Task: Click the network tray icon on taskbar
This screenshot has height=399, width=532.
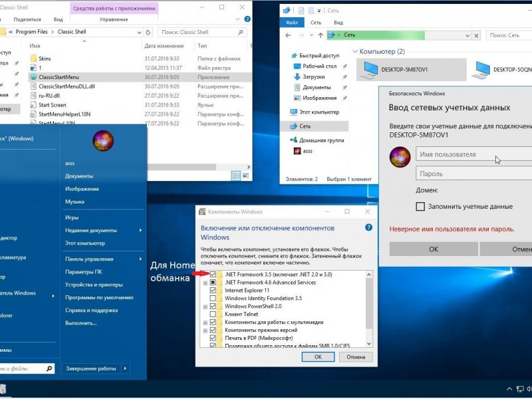Action: click(520, 389)
